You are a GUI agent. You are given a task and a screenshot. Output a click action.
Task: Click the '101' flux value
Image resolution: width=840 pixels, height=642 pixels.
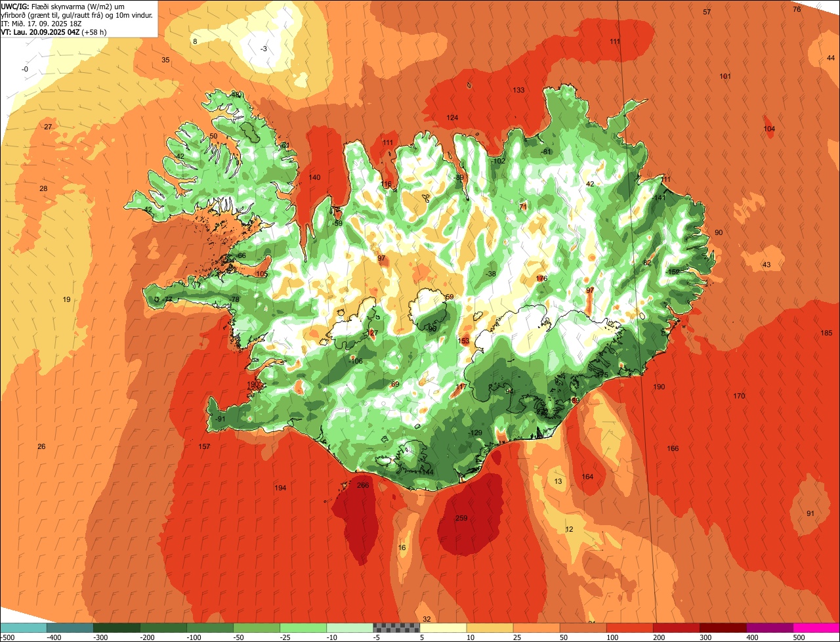pos(725,77)
